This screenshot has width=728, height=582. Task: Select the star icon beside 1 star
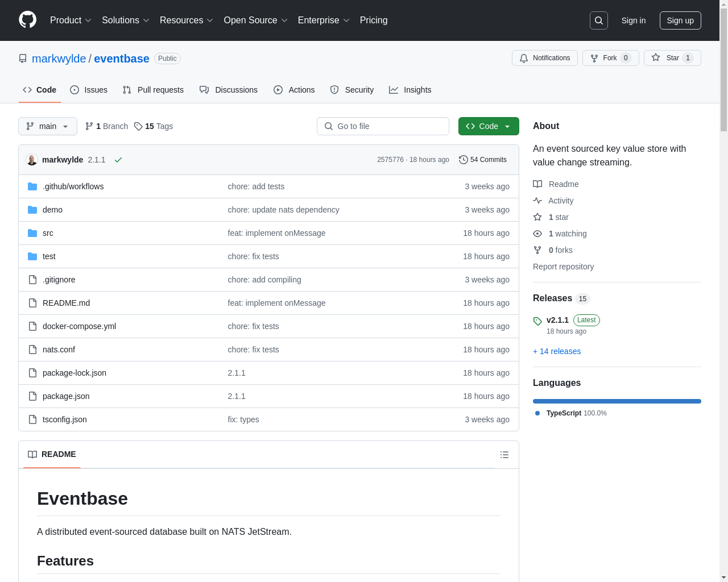click(537, 217)
